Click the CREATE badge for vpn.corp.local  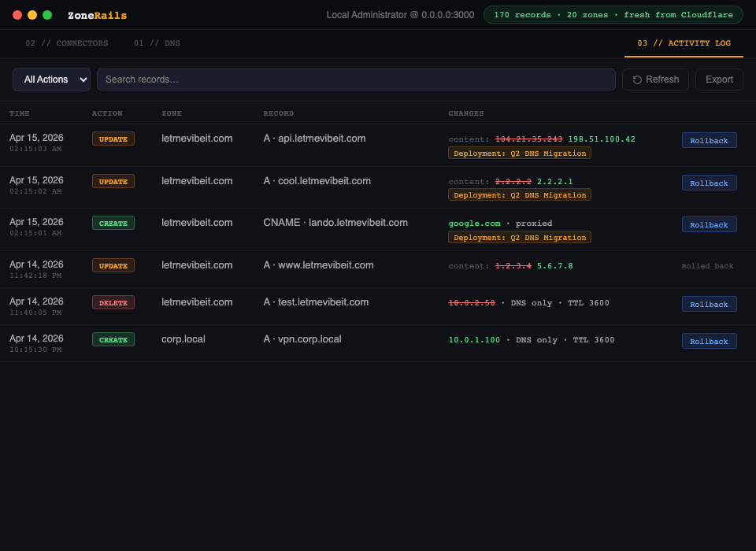113,340
